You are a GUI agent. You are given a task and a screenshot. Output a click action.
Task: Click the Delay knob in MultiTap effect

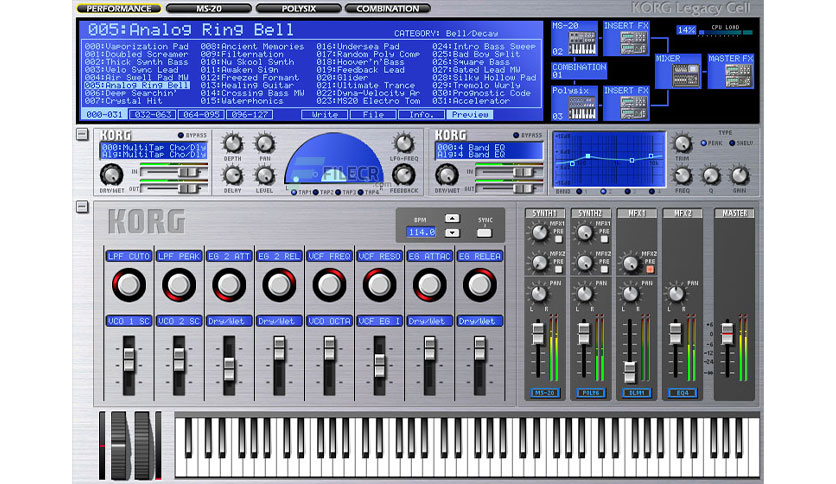click(x=232, y=175)
